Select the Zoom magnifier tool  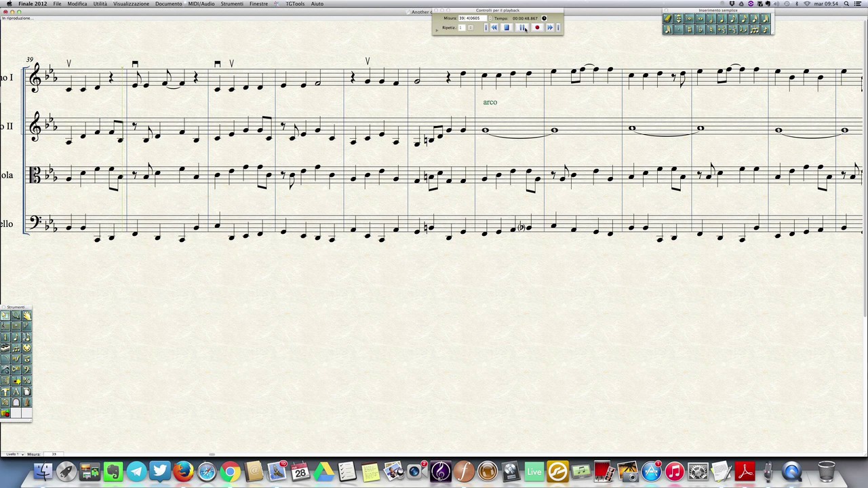click(x=16, y=315)
